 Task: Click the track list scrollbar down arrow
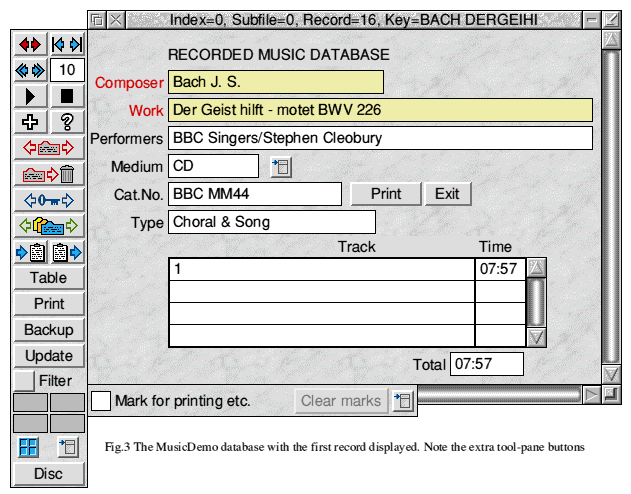click(x=537, y=337)
